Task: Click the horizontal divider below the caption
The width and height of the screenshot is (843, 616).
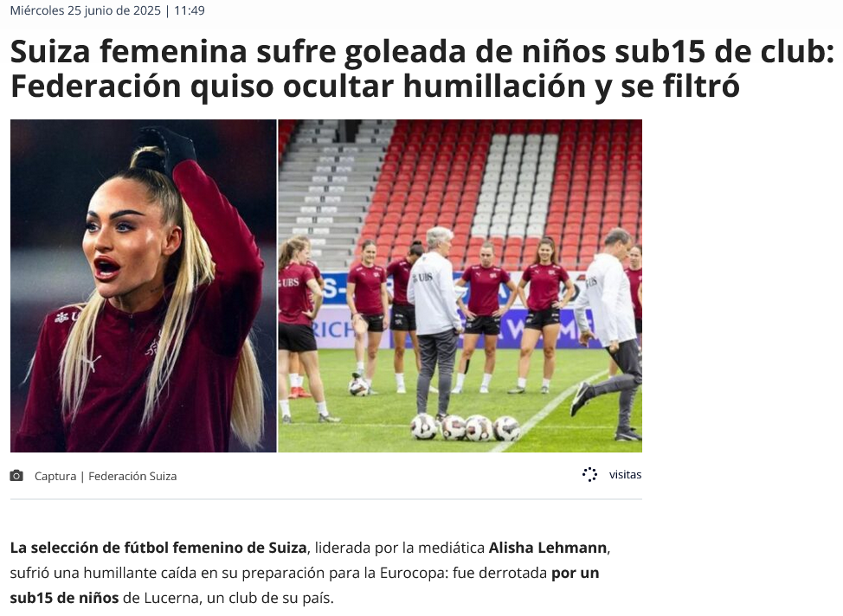Action: [325, 499]
